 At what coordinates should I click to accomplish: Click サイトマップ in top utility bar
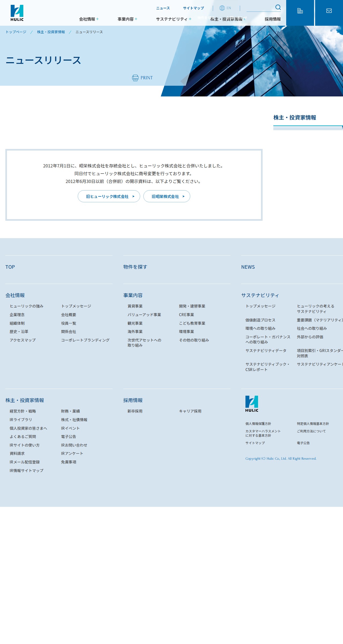tap(193, 8)
